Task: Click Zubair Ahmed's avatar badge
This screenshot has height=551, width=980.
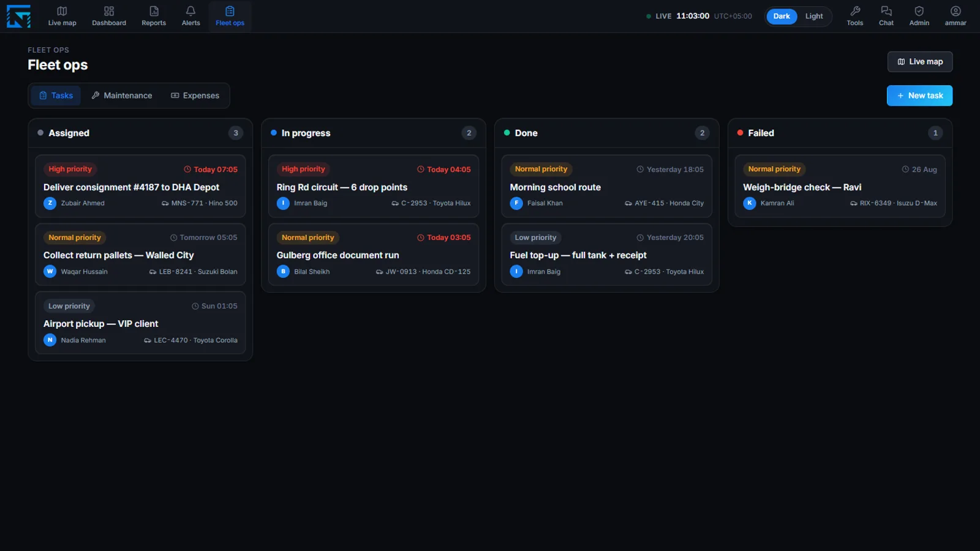Action: (x=50, y=203)
